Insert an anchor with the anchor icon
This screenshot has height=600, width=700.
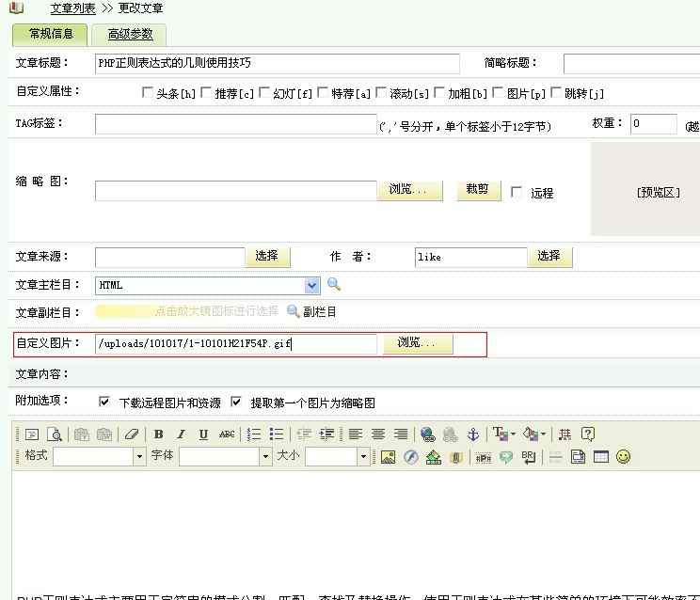point(472,434)
